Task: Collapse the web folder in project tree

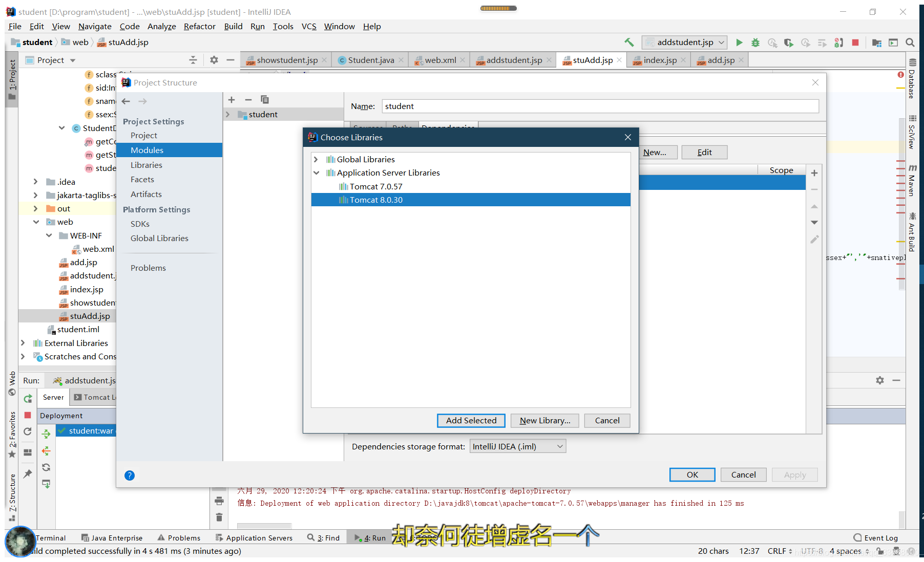Action: click(x=36, y=222)
